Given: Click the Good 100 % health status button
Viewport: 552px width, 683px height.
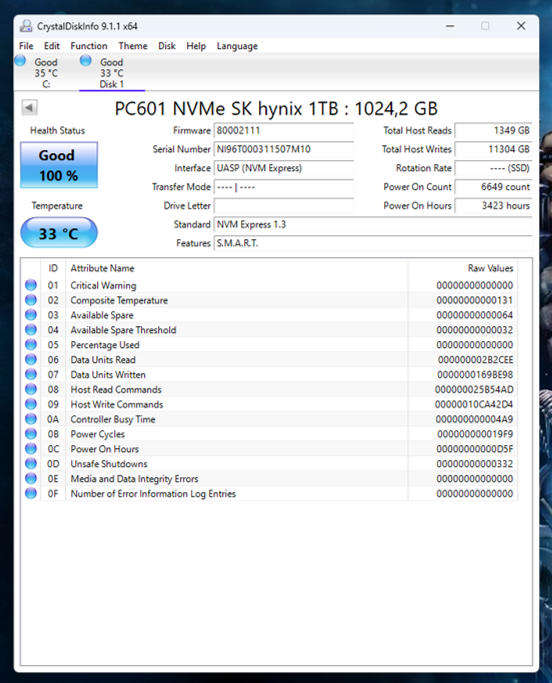Looking at the screenshot, I should click(x=59, y=165).
